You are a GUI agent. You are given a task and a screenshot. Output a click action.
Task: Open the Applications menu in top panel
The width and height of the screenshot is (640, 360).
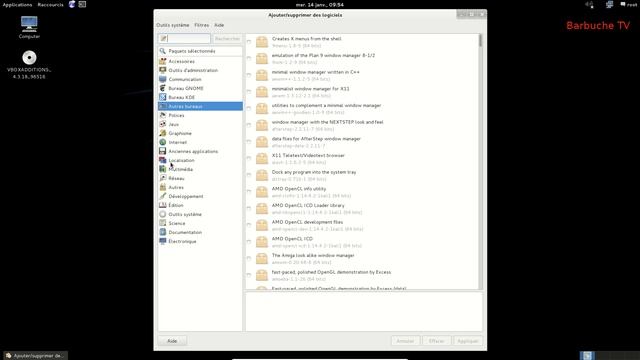[x=17, y=4]
